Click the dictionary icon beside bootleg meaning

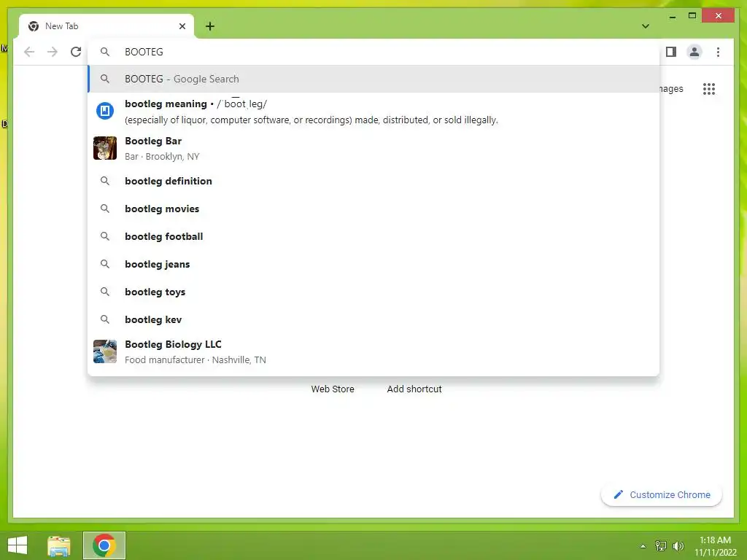(105, 111)
